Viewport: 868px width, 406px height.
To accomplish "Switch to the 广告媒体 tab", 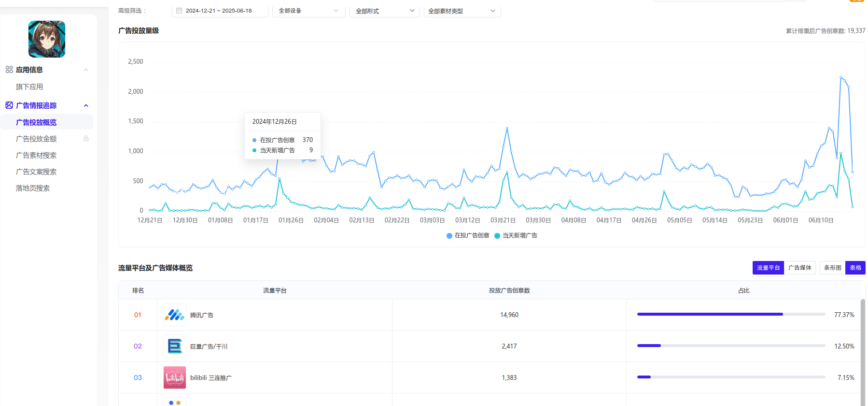I will [800, 268].
